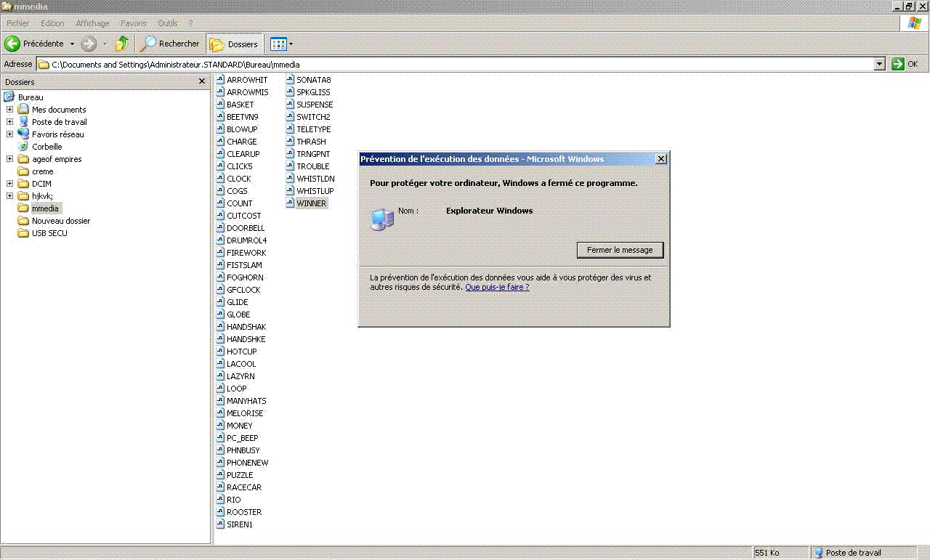Image resolution: width=930 pixels, height=560 pixels.
Task: Click the Précédente back arrow icon
Action: pos(12,44)
